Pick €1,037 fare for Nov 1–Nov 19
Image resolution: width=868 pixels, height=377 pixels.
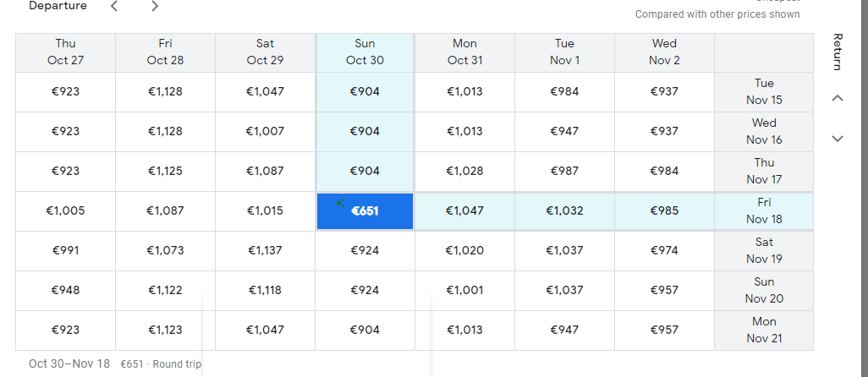pyautogui.click(x=564, y=250)
